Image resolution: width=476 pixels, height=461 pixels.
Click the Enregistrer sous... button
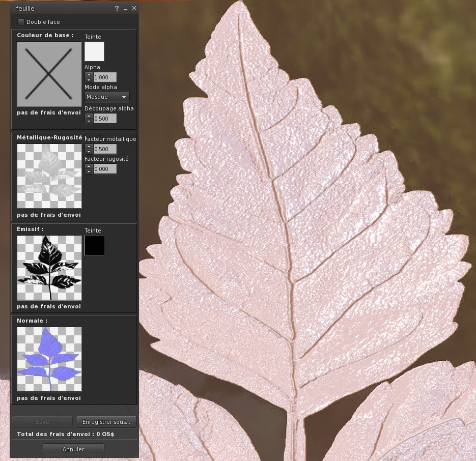coord(106,422)
